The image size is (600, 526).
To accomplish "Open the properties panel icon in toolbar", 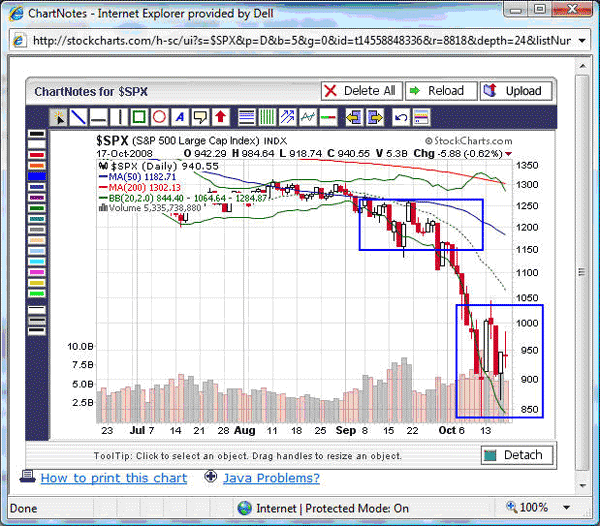I will point(421,117).
